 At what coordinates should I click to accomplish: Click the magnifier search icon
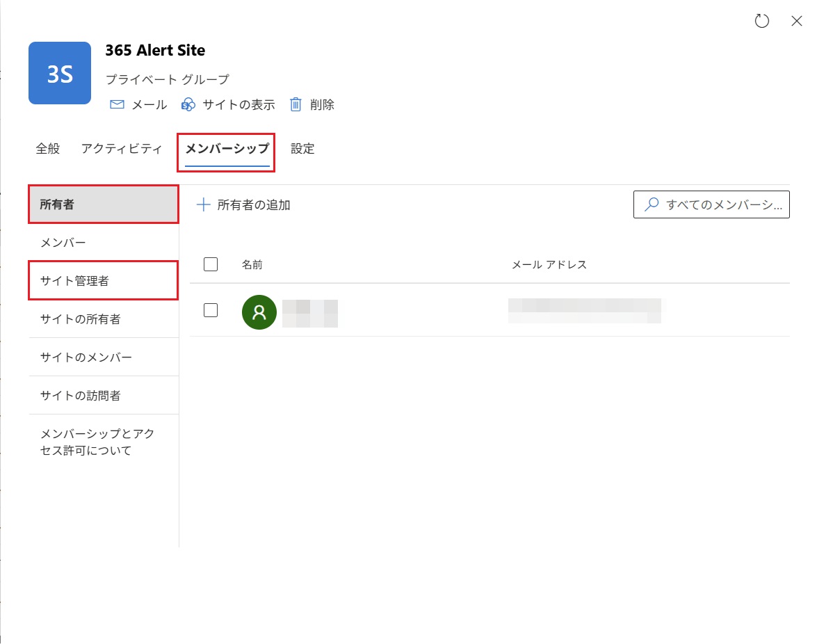(652, 204)
